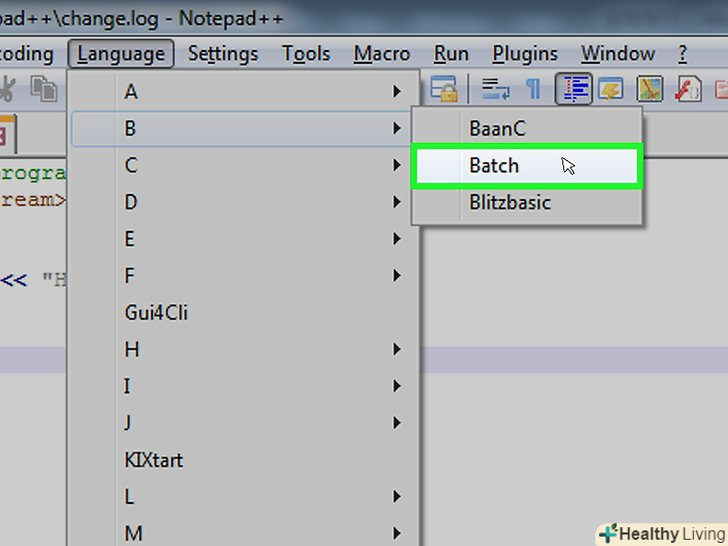Viewport: 728px width, 546px height.
Task: Choose the Gui4Cli language
Action: pyautogui.click(x=244, y=312)
